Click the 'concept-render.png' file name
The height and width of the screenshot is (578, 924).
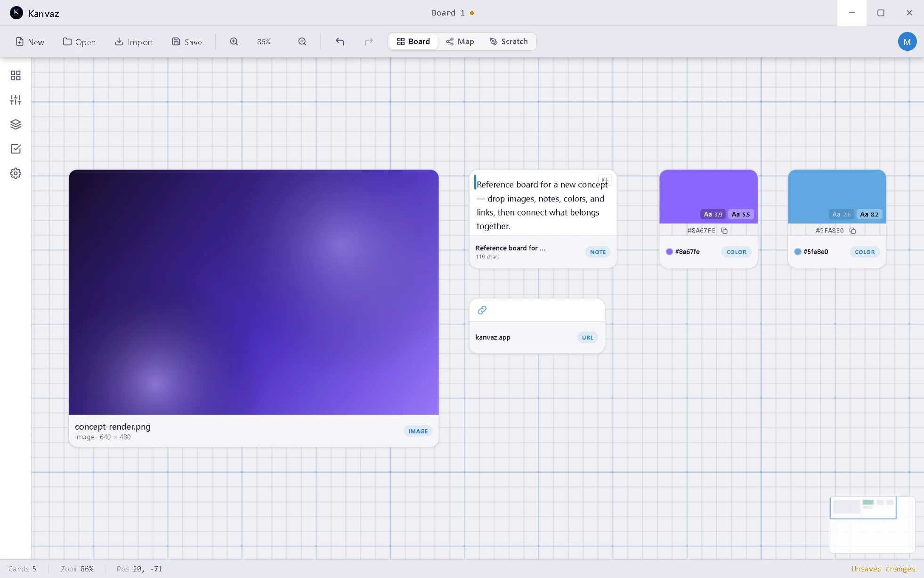pos(113,426)
